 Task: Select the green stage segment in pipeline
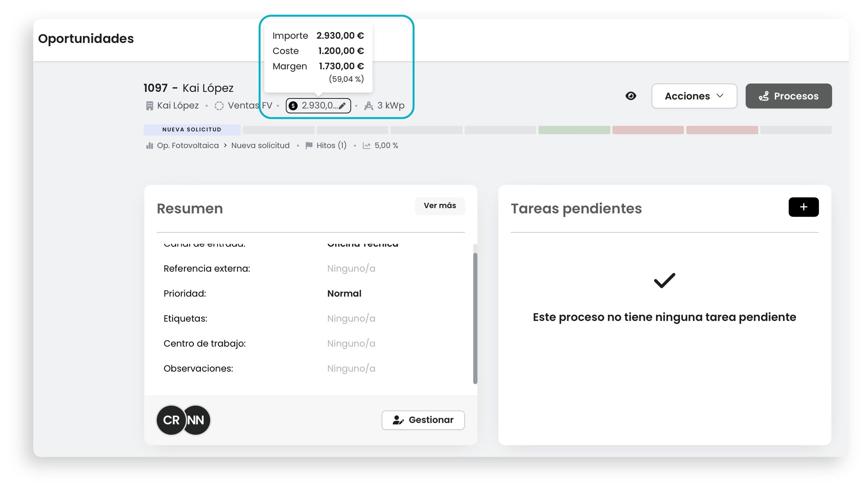click(574, 130)
